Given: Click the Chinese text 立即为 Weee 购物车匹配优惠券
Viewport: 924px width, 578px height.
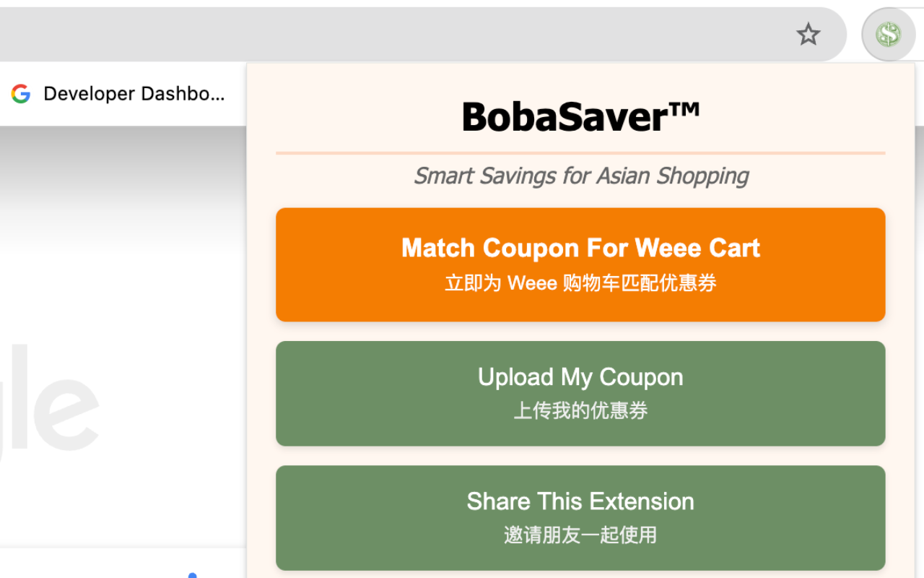Looking at the screenshot, I should pyautogui.click(x=580, y=282).
